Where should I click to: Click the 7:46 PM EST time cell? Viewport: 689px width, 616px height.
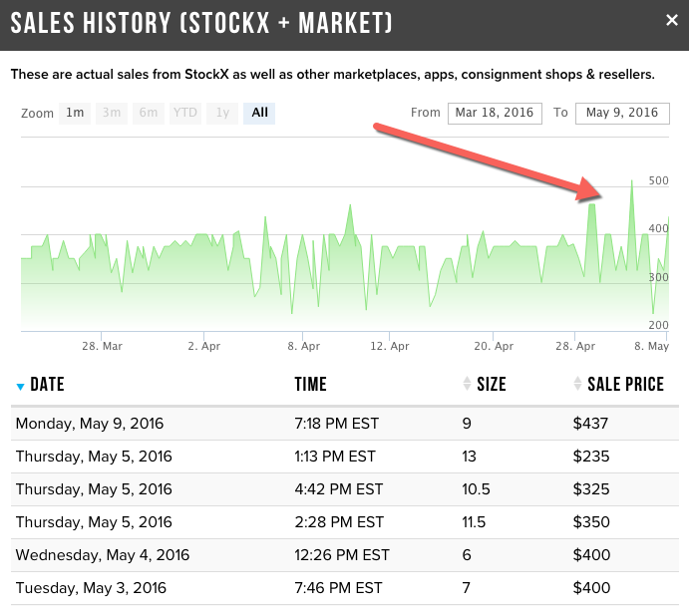[x=338, y=588]
